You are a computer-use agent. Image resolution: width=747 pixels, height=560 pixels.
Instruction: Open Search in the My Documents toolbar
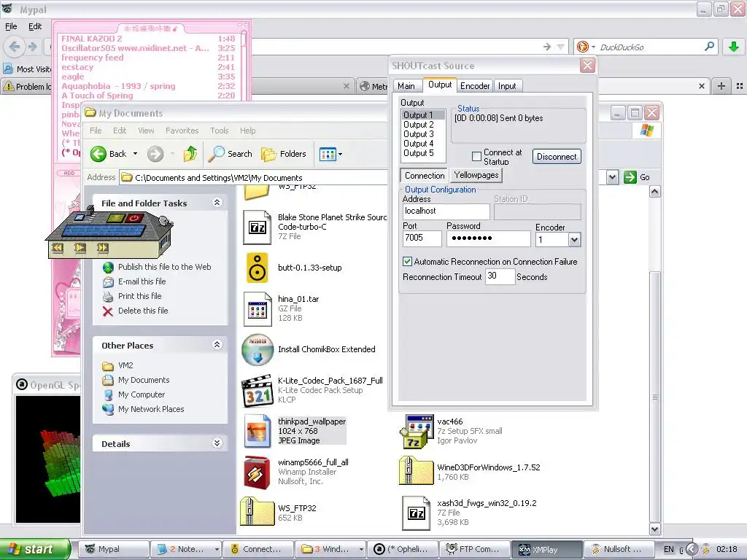230,154
